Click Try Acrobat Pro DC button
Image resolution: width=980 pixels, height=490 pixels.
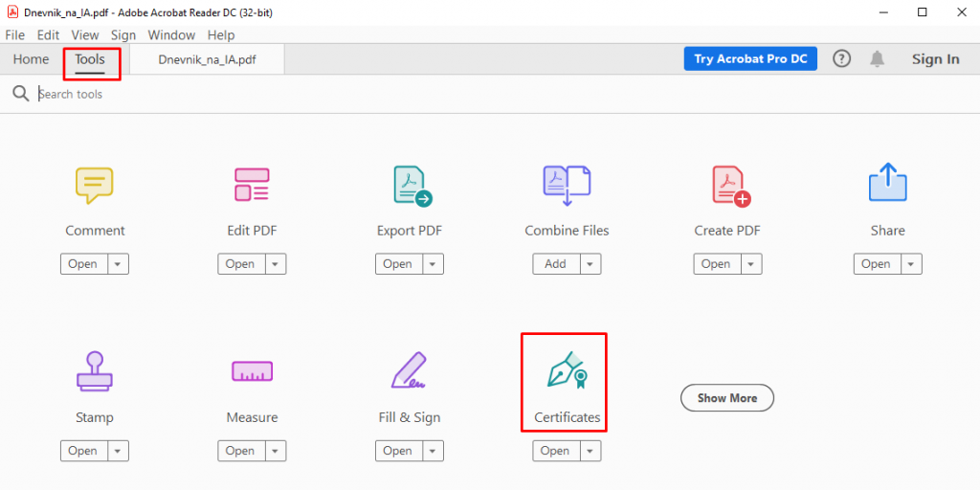pyautogui.click(x=750, y=58)
